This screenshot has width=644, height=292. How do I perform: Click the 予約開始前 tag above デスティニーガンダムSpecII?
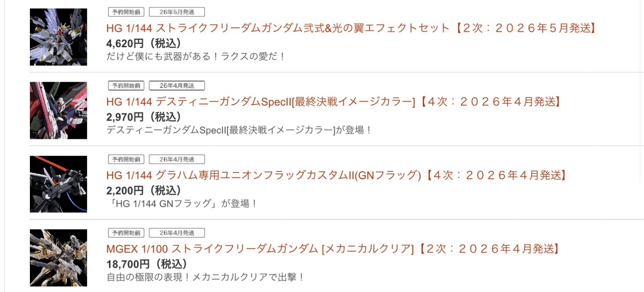(126, 86)
